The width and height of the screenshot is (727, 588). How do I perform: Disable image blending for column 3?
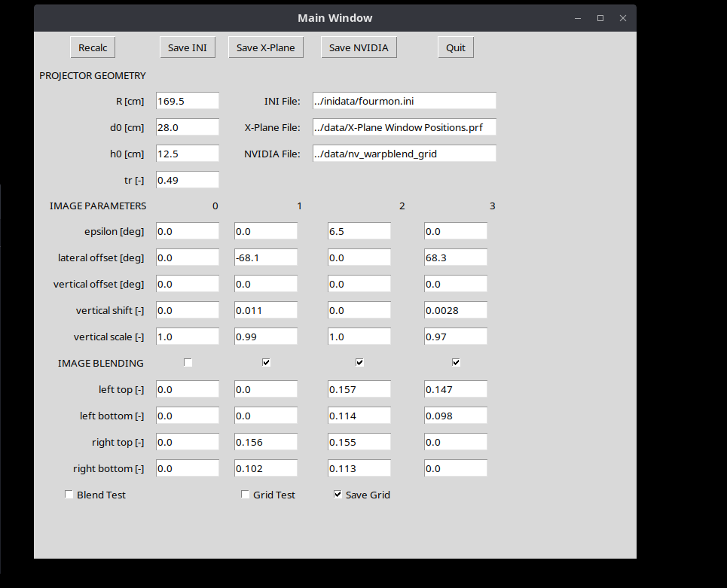pyautogui.click(x=457, y=363)
